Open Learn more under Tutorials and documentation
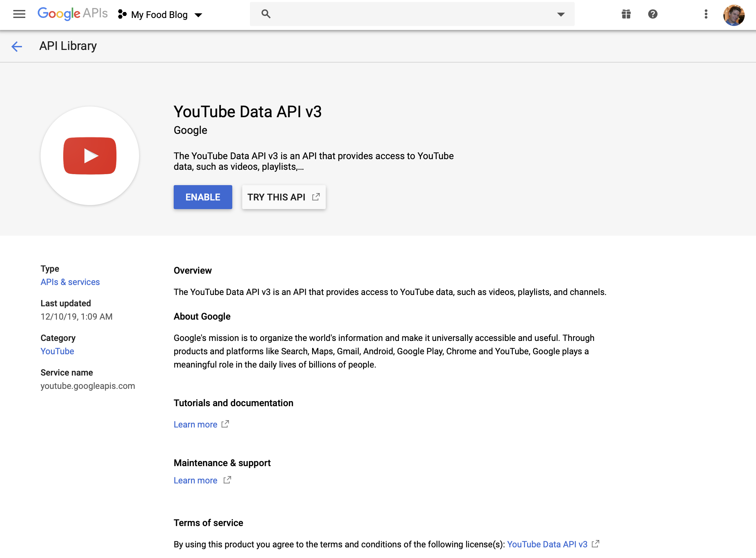 (x=195, y=424)
